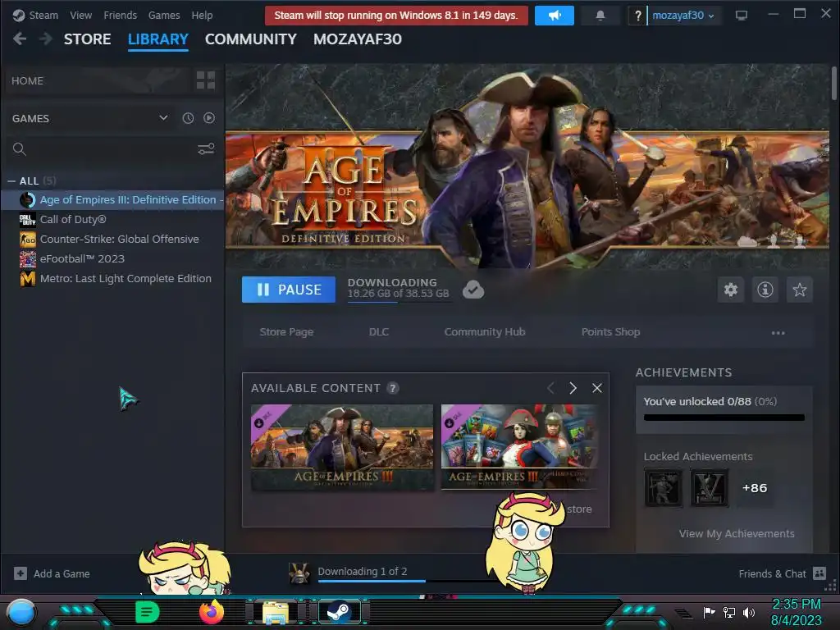Switch to the COMMUNITY tab
Screen dimensions: 840x630
tap(251, 39)
